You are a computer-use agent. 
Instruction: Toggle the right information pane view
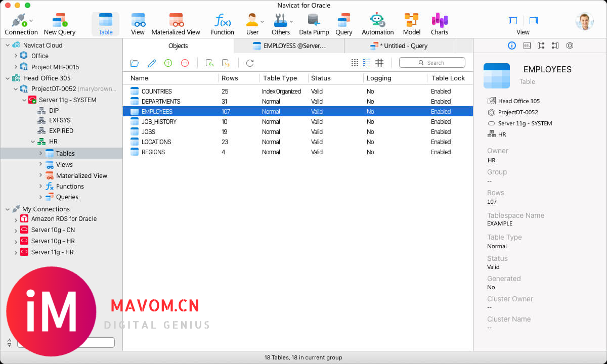coord(534,21)
